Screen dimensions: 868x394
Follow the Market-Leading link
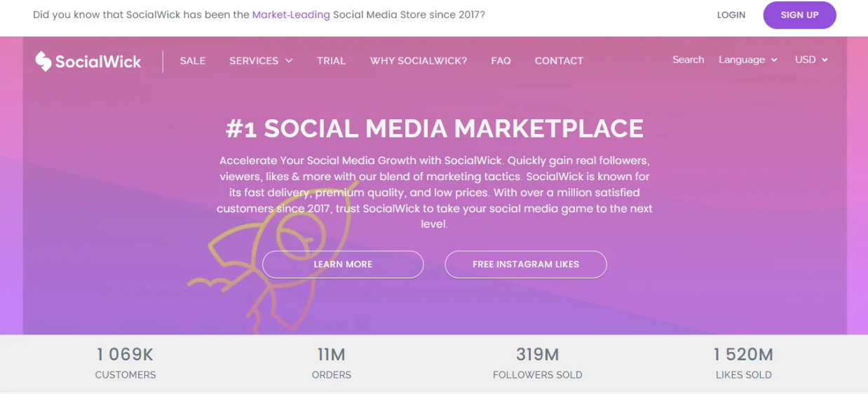(x=291, y=15)
